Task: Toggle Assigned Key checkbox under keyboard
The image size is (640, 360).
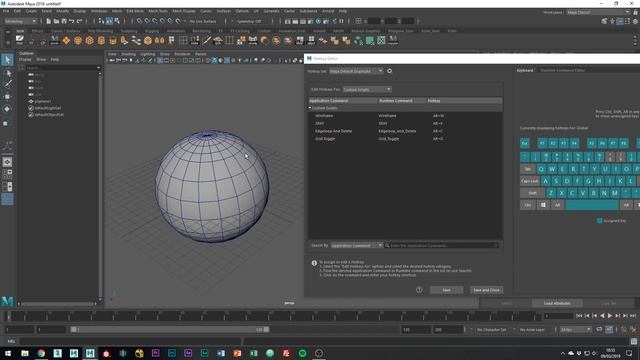Action: pos(600,221)
